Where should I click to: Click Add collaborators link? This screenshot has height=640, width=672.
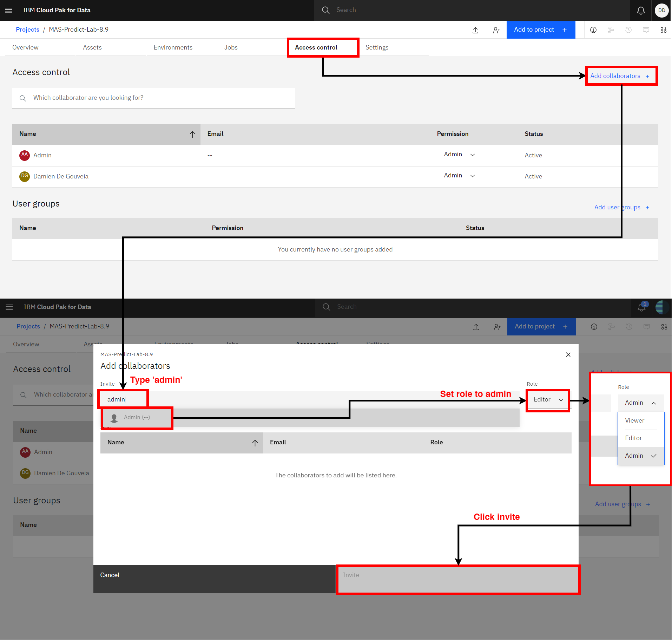(x=620, y=76)
